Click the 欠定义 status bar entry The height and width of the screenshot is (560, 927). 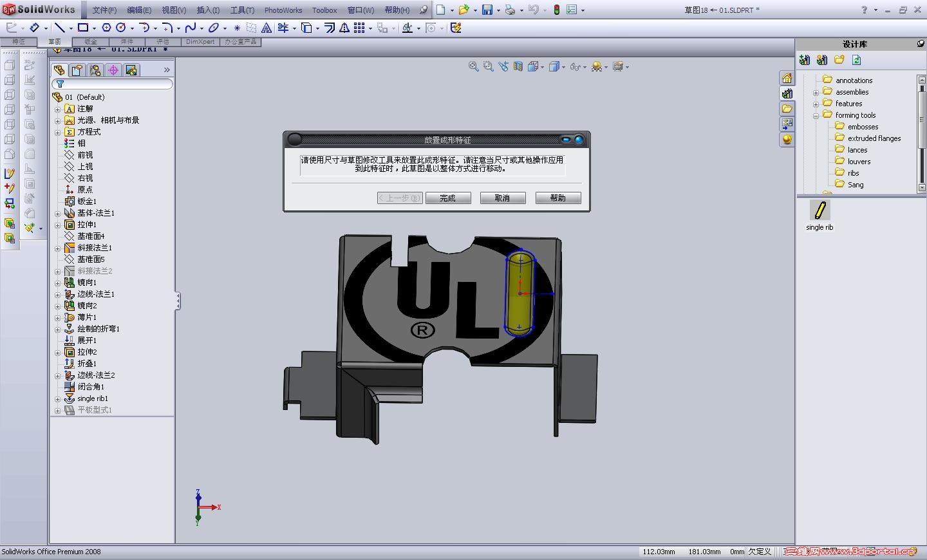pyautogui.click(x=760, y=552)
